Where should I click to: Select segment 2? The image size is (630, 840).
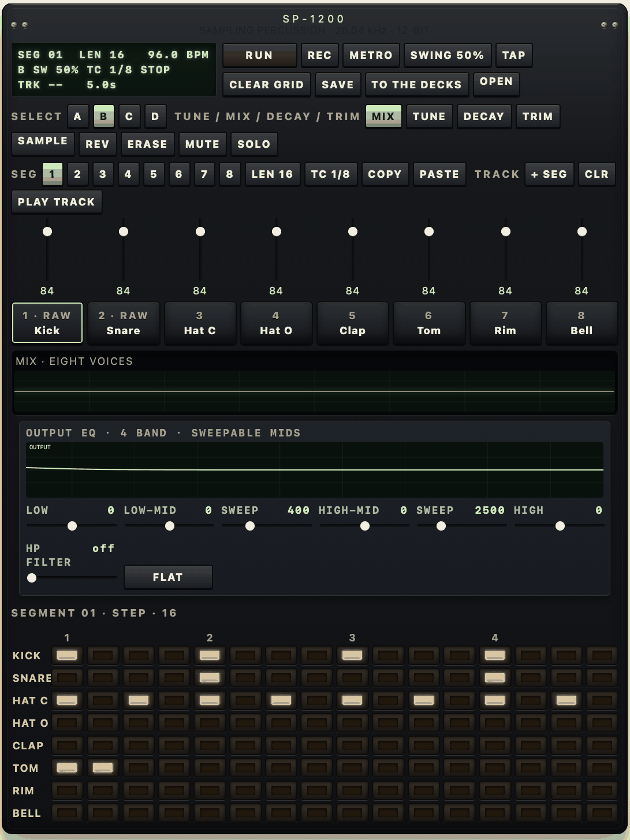[x=77, y=174]
